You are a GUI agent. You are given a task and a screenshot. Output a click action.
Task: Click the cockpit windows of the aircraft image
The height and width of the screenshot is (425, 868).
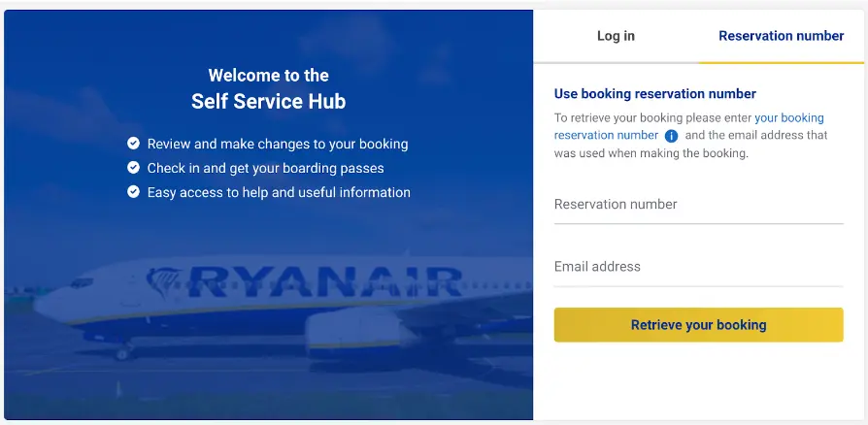[x=82, y=282]
